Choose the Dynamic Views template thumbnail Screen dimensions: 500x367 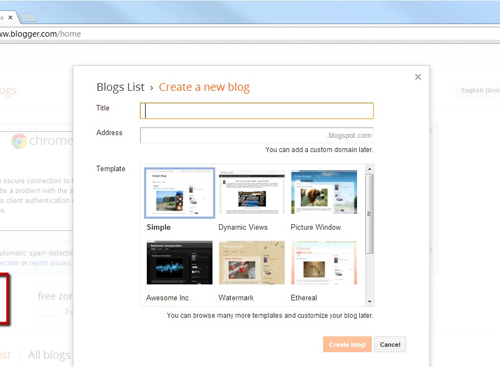[252, 193]
